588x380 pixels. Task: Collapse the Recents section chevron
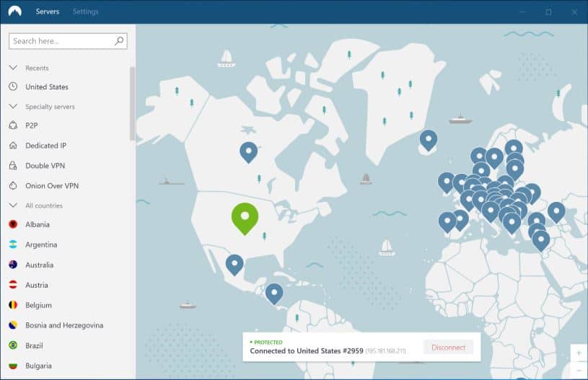click(13, 68)
